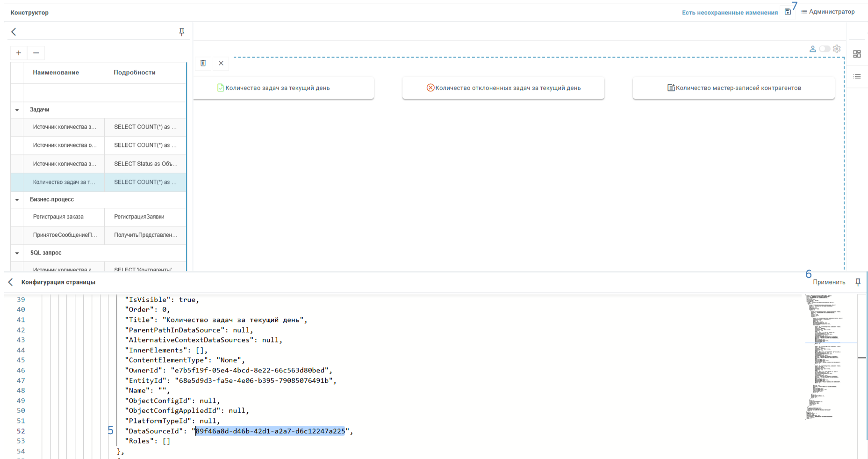This screenshot has width=868, height=459.
Task: Click the back arrow in Конфигурация страницы header
Action: pos(10,282)
